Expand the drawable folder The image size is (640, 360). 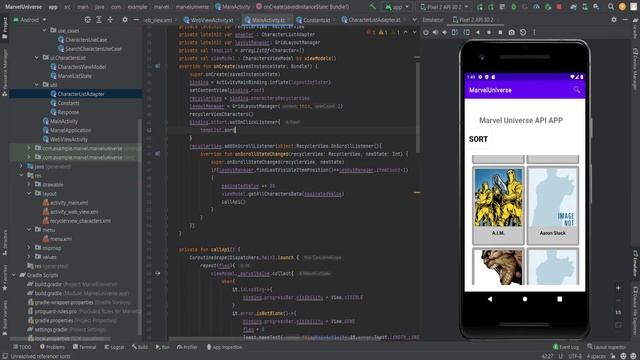click(x=29, y=184)
